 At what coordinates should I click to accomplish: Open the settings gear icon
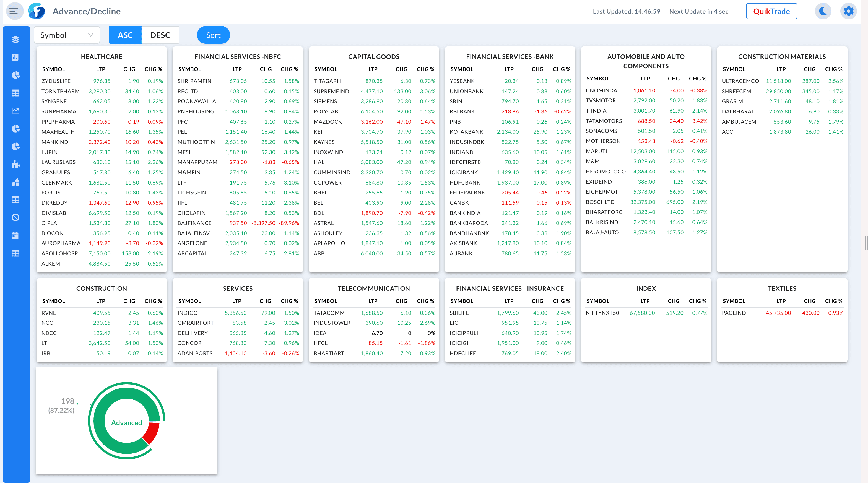848,11
